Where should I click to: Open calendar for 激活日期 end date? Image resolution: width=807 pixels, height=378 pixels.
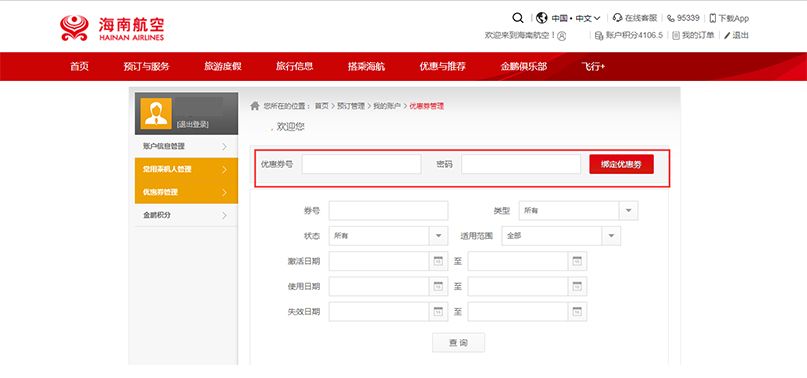577,261
